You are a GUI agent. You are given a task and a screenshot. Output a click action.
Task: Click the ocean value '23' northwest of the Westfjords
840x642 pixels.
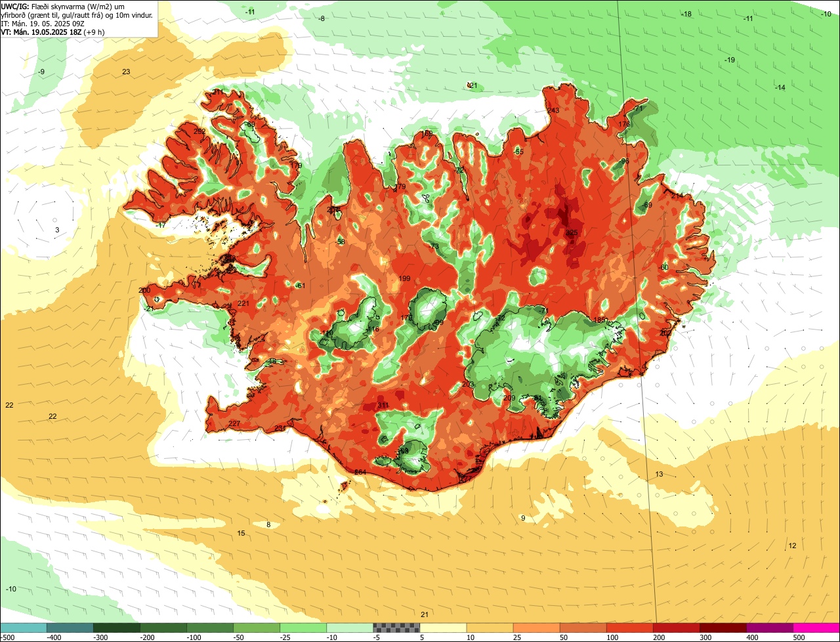(x=126, y=72)
